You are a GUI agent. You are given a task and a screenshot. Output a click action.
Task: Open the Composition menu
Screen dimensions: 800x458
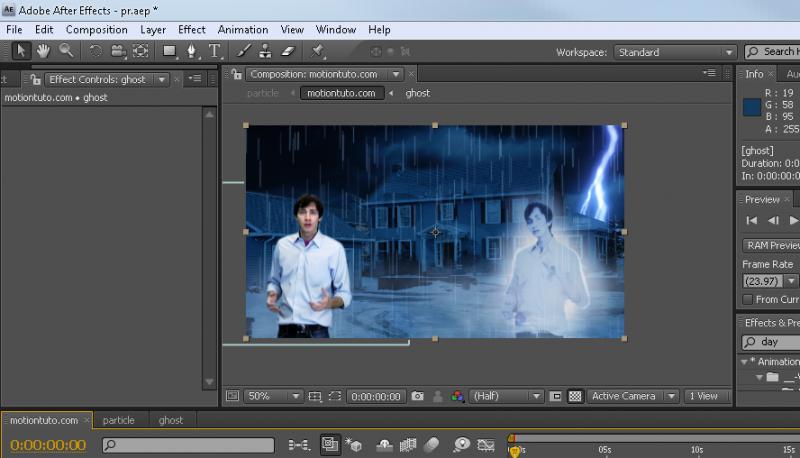tap(96, 30)
